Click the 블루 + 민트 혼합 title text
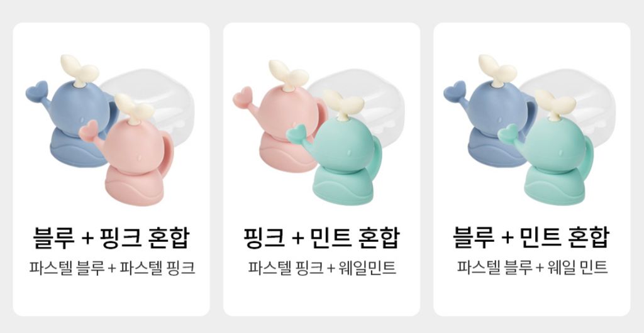 tap(532, 237)
